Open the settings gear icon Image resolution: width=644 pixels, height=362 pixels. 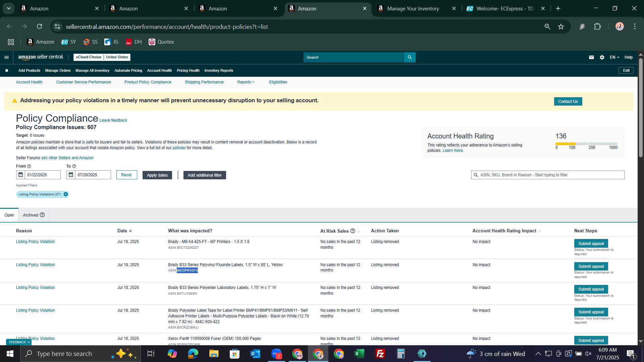pyautogui.click(x=602, y=57)
